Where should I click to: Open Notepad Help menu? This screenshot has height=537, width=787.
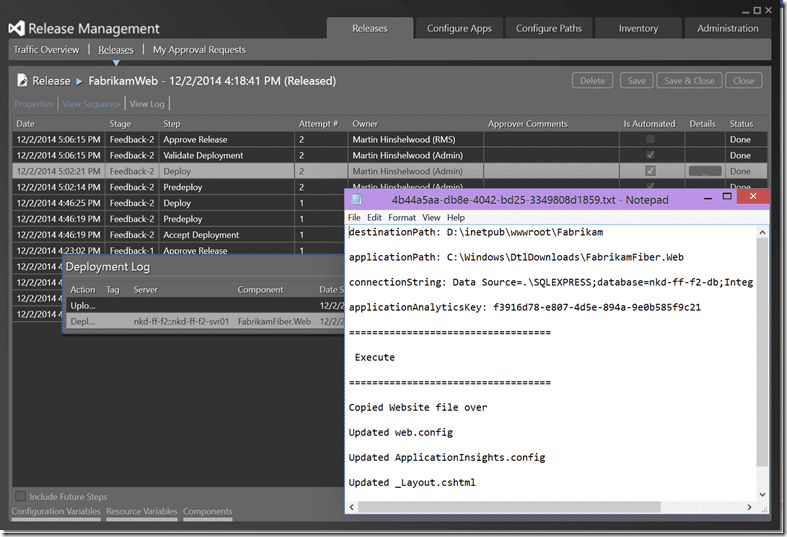[456, 217]
